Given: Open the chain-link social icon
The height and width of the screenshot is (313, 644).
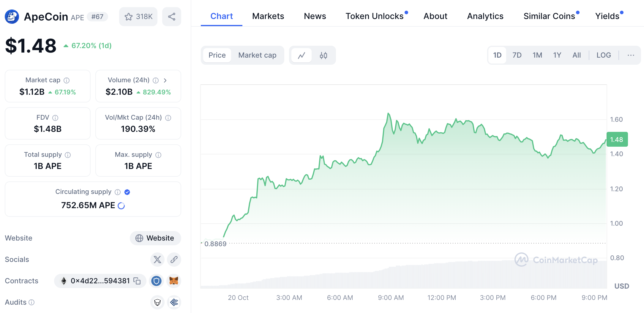Looking at the screenshot, I should tap(174, 260).
